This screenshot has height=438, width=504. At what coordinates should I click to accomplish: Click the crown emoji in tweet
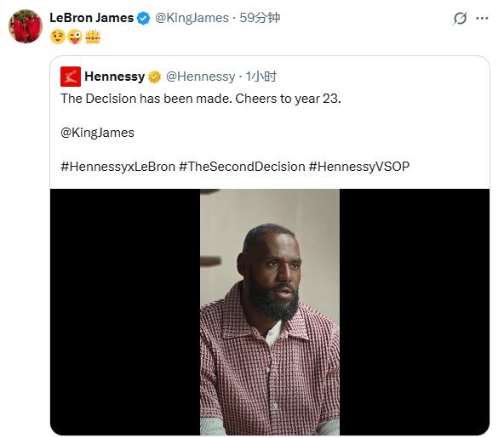[93, 37]
